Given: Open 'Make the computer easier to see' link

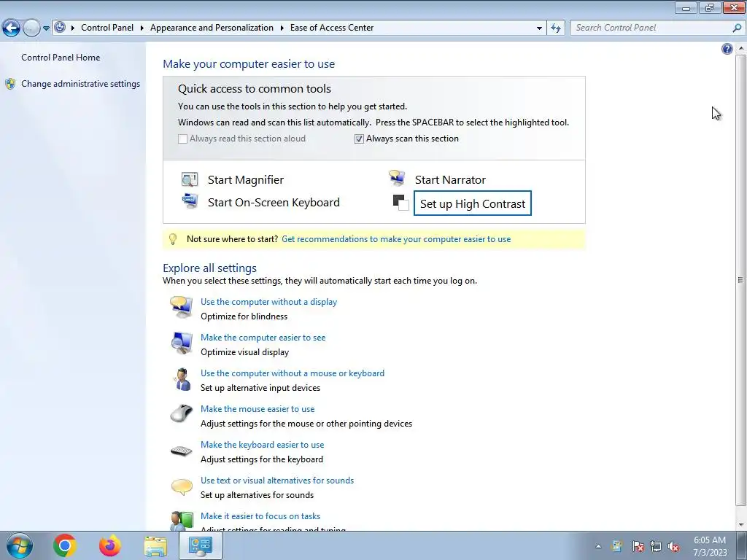Looking at the screenshot, I should point(263,338).
